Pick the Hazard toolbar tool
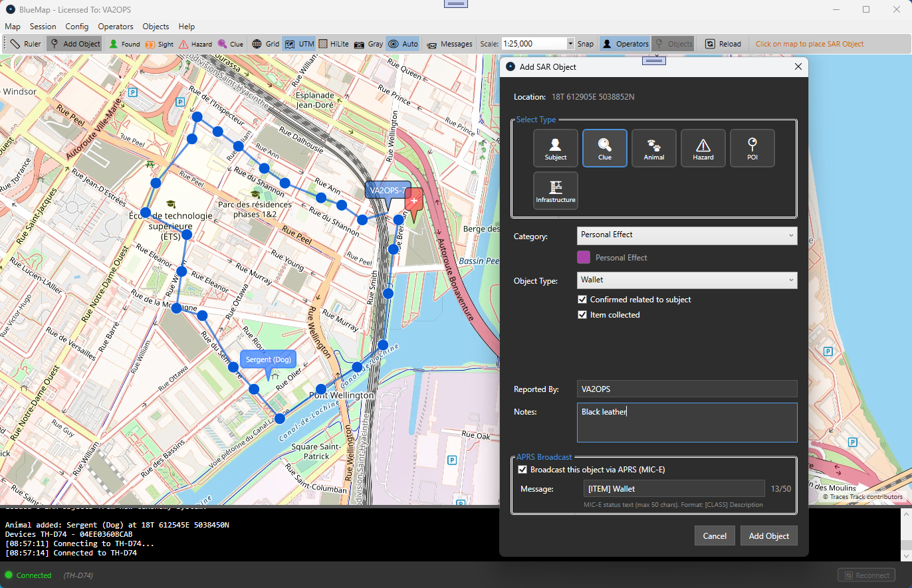912x588 pixels. [195, 44]
